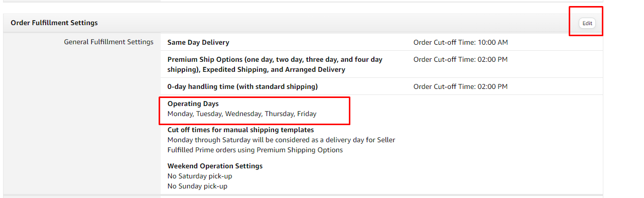The image size is (644, 198).
Task: Click the manual shipping templates cut-off heading
Action: pyautogui.click(x=240, y=130)
